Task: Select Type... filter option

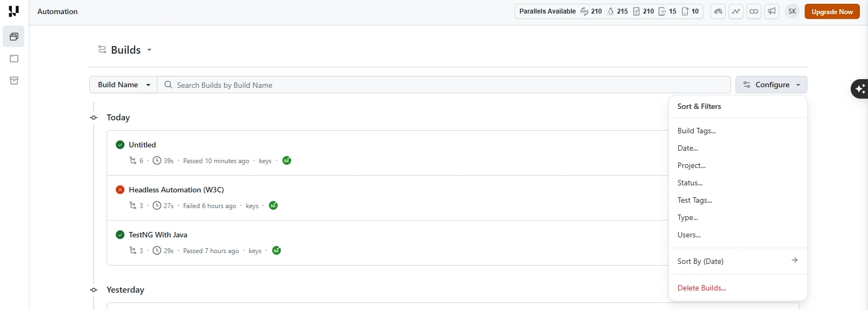Action: click(738, 217)
